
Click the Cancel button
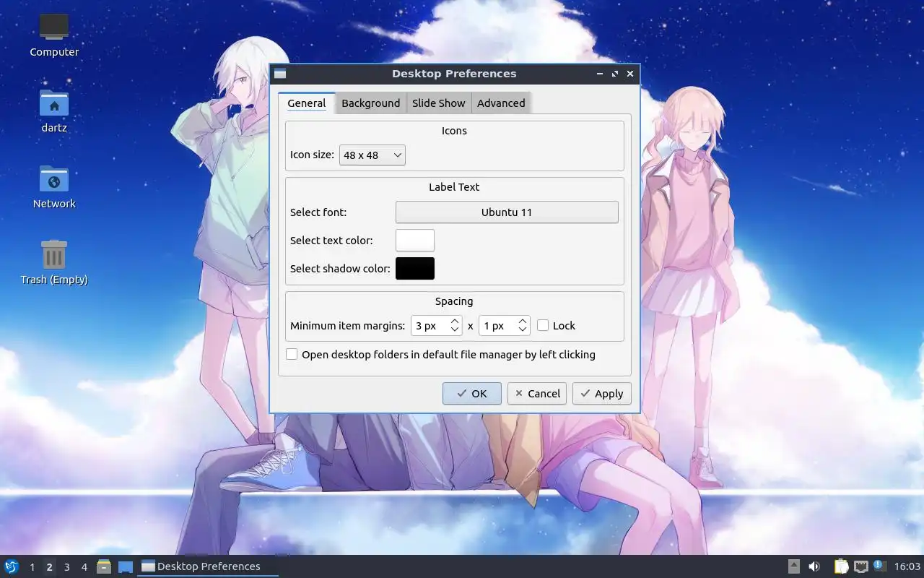(x=537, y=394)
